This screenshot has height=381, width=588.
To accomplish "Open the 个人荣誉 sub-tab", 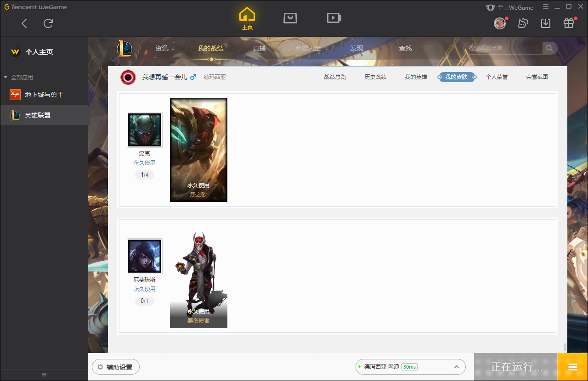I will point(497,77).
